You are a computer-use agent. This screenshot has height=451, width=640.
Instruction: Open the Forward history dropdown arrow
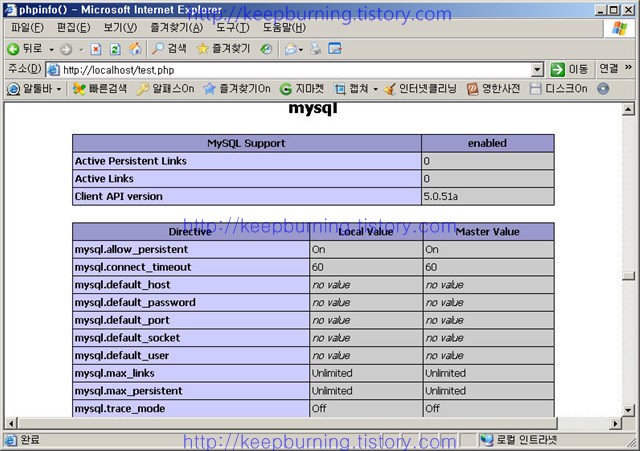[81, 50]
